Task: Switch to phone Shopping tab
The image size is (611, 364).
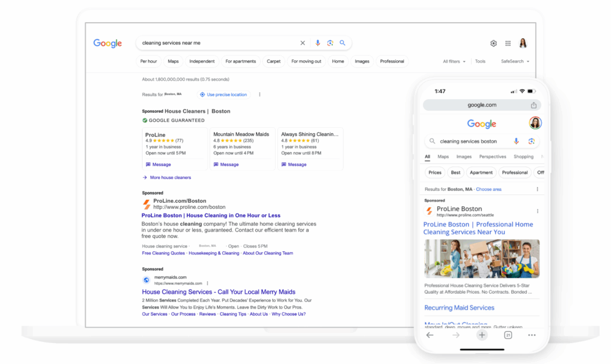Action: [x=523, y=157]
